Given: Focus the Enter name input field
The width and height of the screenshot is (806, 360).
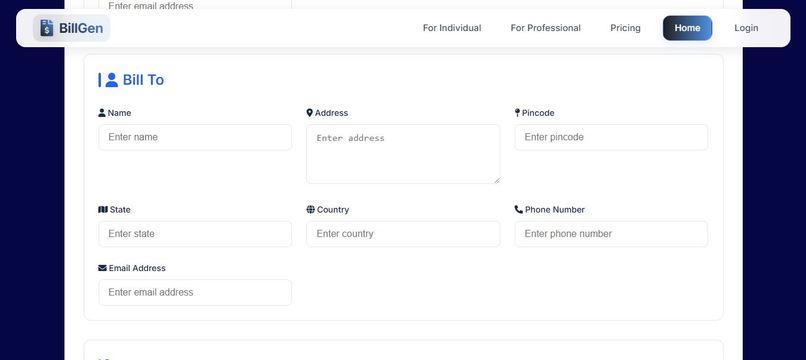Looking at the screenshot, I should 195,137.
